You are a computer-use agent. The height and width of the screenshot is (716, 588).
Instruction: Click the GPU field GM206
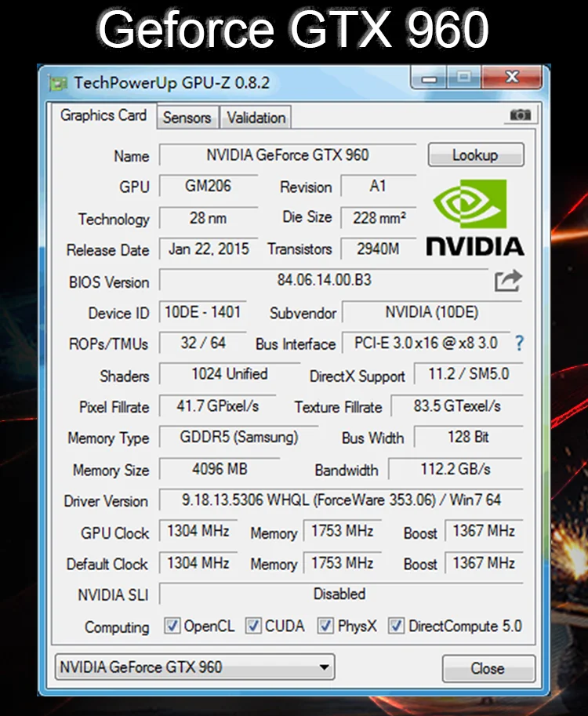pos(209,187)
